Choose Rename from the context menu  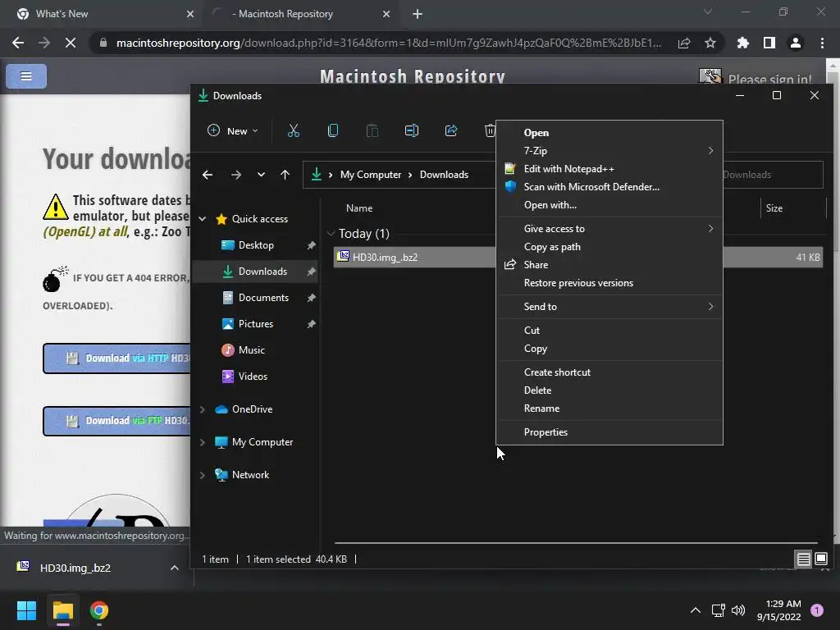pos(609,409)
